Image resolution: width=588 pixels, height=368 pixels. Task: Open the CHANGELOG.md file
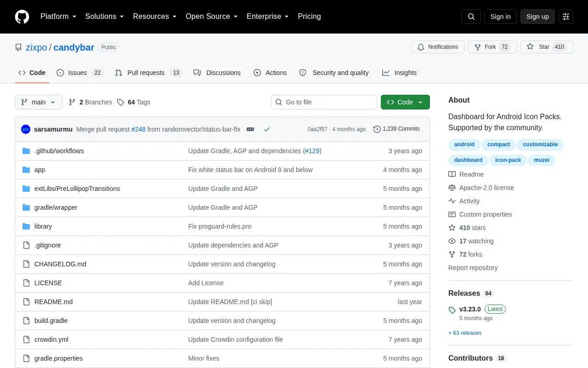click(60, 264)
